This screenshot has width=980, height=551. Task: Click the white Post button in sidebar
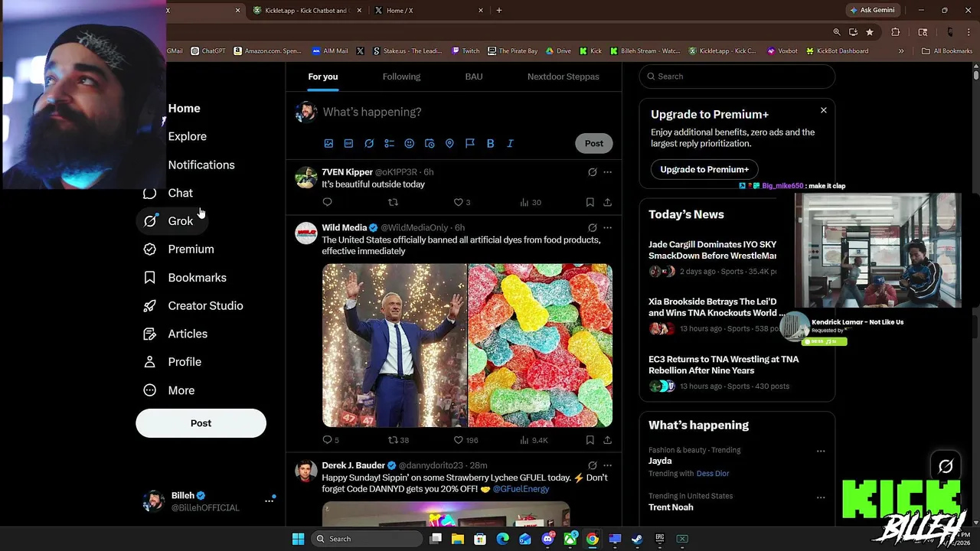(x=201, y=423)
